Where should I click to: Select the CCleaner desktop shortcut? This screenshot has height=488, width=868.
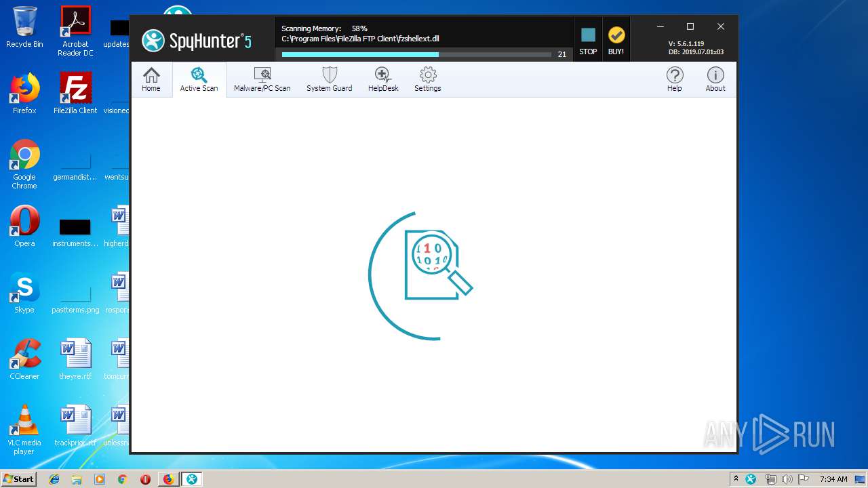24,359
